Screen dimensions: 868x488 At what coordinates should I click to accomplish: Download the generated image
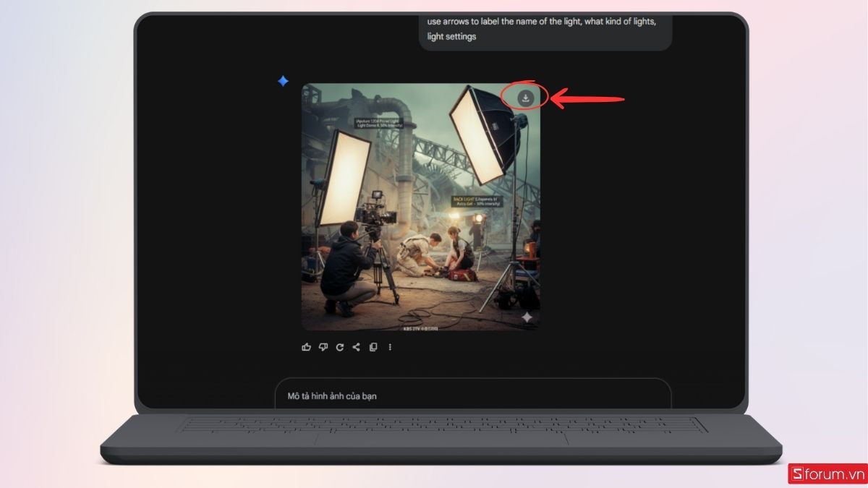point(526,98)
